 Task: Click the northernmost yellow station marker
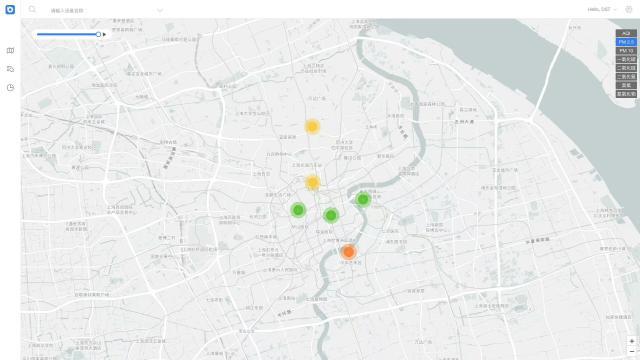coord(312,127)
